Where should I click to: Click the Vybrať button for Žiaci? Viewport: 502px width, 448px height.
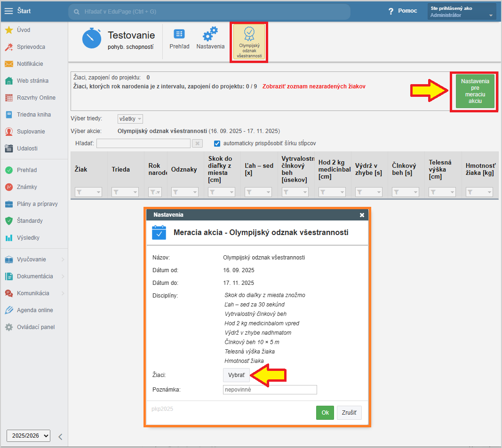click(x=236, y=375)
